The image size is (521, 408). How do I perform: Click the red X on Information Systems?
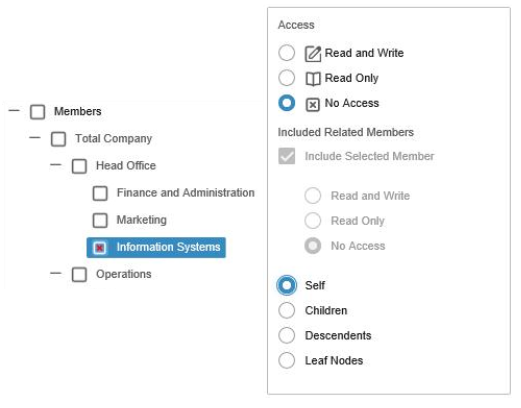coord(100,248)
